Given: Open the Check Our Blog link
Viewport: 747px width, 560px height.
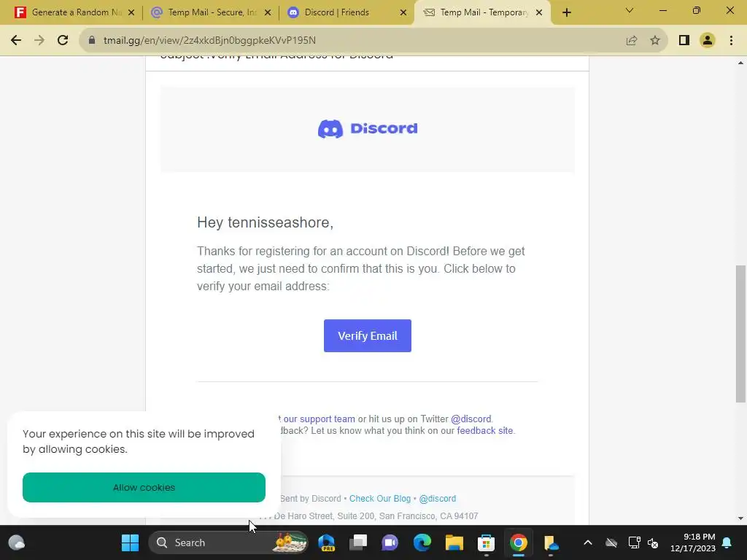Looking at the screenshot, I should click(379, 499).
